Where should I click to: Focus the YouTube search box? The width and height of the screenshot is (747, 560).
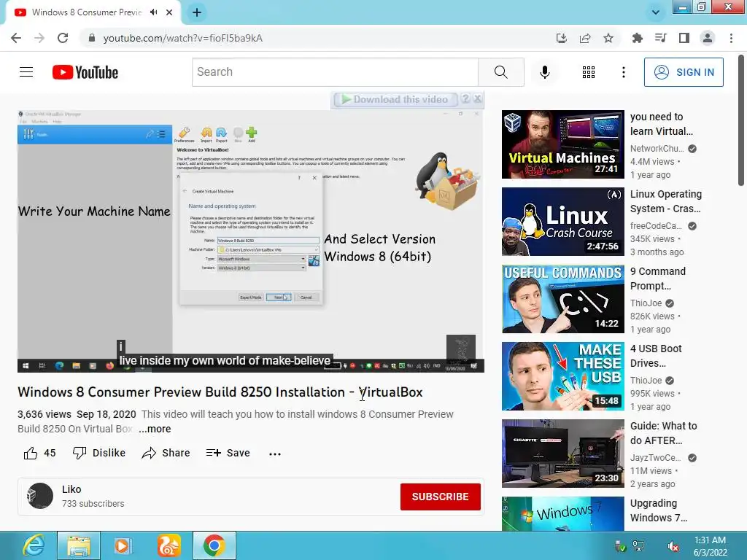(x=336, y=72)
